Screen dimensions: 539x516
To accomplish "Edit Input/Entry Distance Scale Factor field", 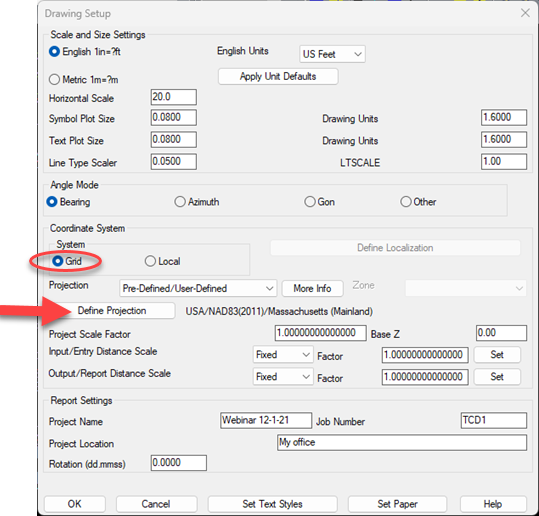I will [x=425, y=355].
